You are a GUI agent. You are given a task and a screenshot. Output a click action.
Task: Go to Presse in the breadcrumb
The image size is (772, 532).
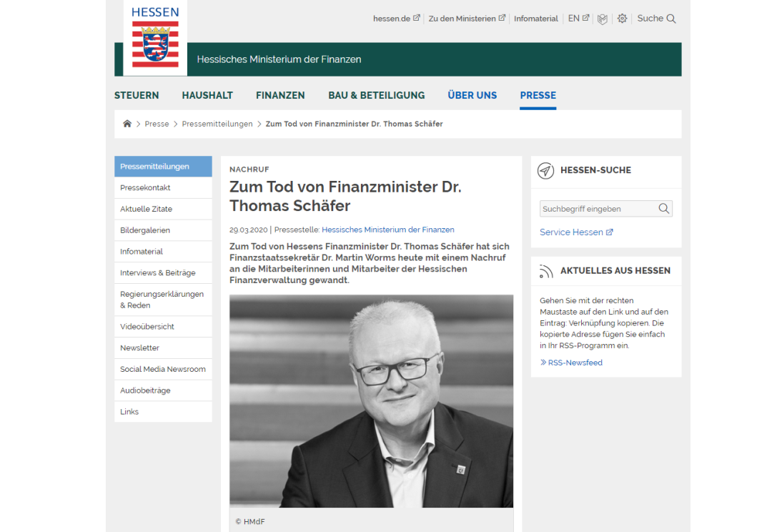tap(157, 124)
